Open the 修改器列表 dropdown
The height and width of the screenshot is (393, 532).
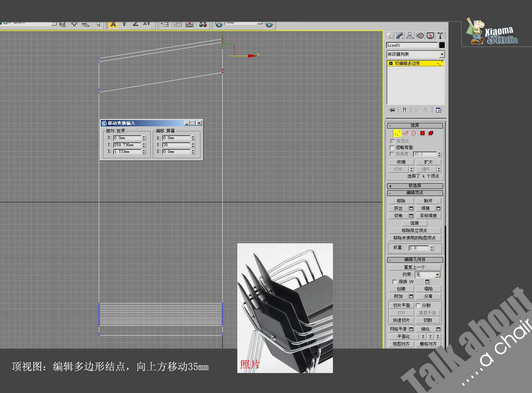[x=442, y=54]
